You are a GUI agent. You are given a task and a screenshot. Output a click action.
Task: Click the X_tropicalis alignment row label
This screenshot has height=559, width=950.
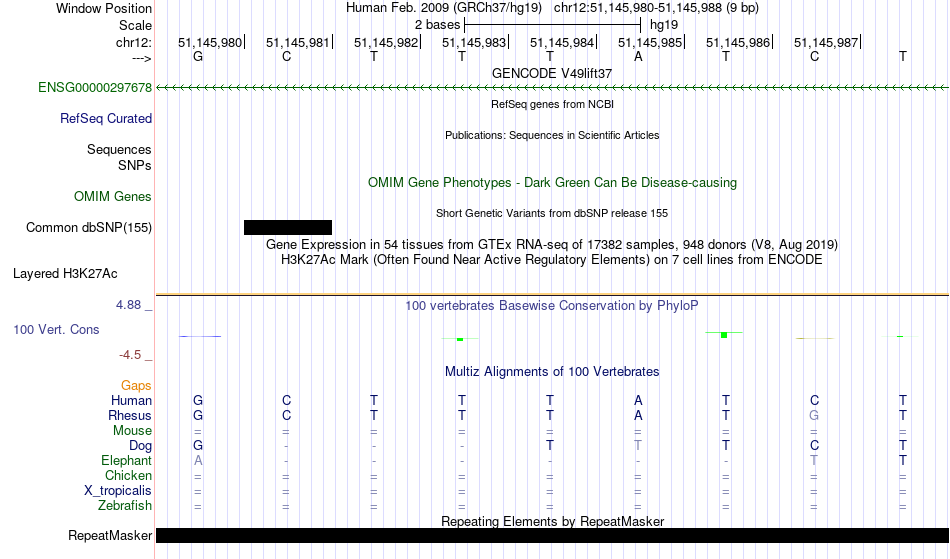(x=118, y=491)
